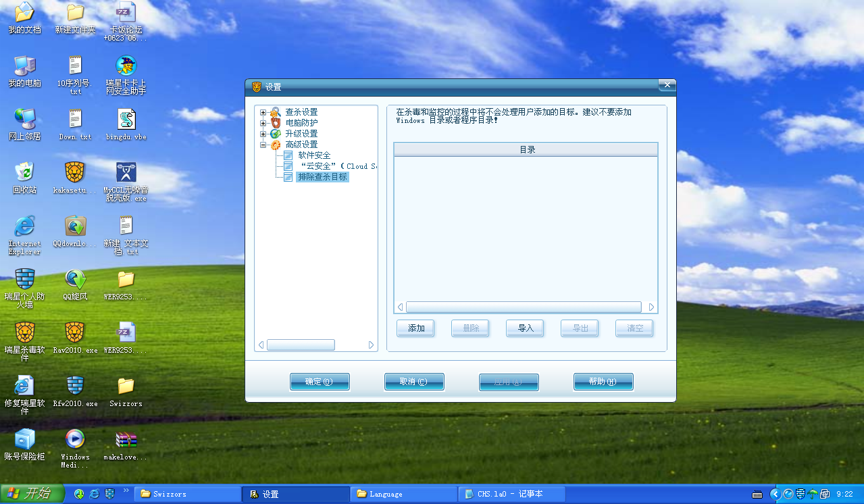The image size is (864, 504).
Task: Launch QQ旋风 desktop icon
Action: (75, 284)
